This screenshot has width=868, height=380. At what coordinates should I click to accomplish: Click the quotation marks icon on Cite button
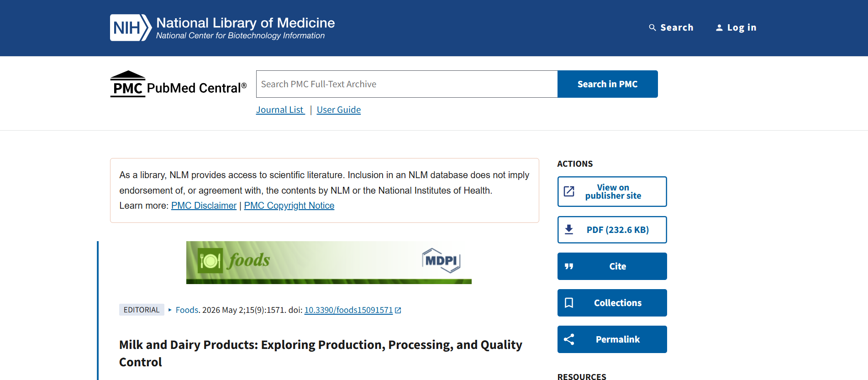[x=569, y=266]
